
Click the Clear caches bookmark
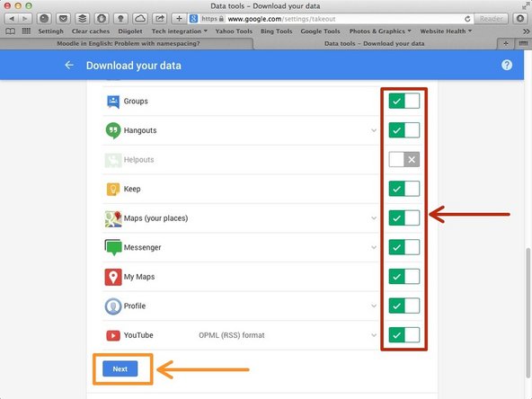91,31
